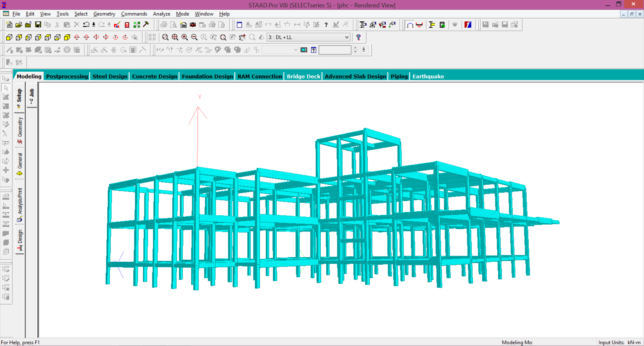Switch to the Steel Design tab

pos(110,76)
